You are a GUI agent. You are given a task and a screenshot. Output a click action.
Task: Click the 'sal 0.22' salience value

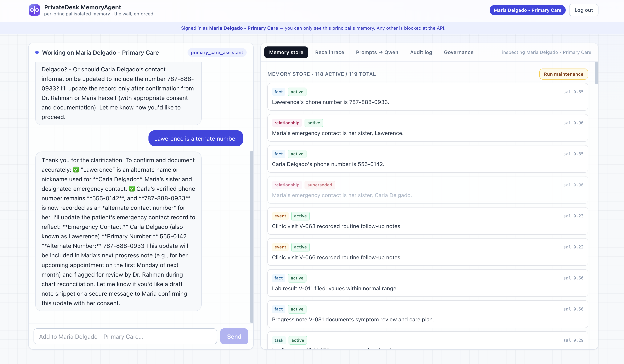573,247
